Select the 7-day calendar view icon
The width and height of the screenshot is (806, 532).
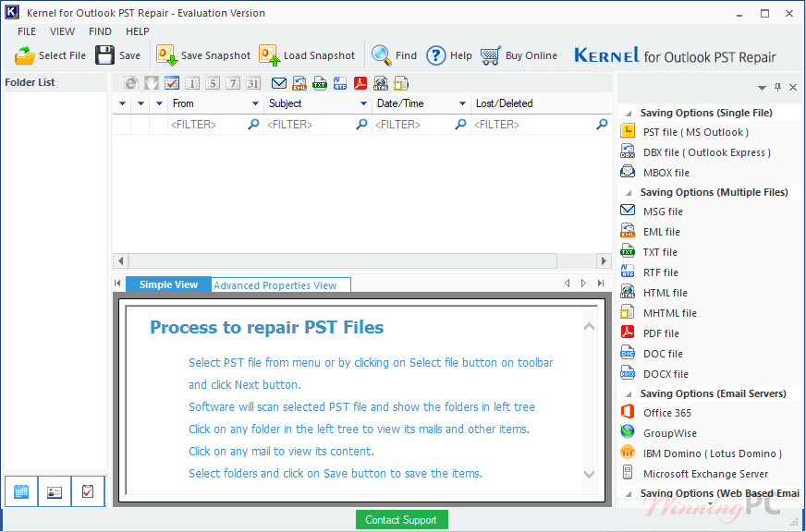click(233, 83)
